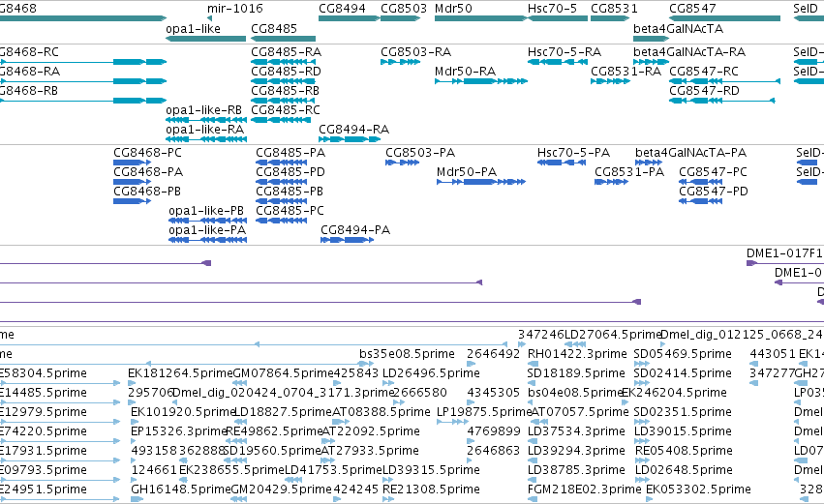Open EST LD38785.3prime
The image size is (824, 504).
576,470
